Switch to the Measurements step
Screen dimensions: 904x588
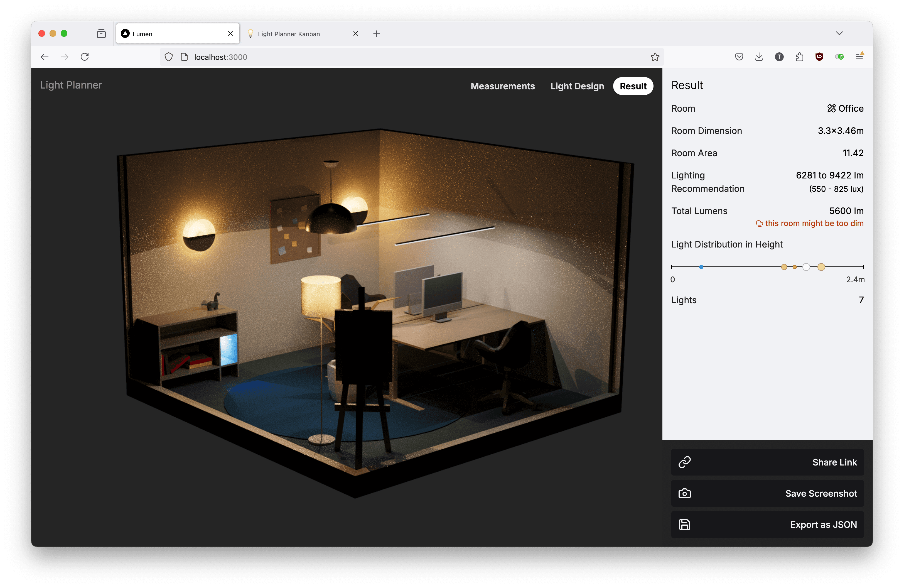point(502,86)
